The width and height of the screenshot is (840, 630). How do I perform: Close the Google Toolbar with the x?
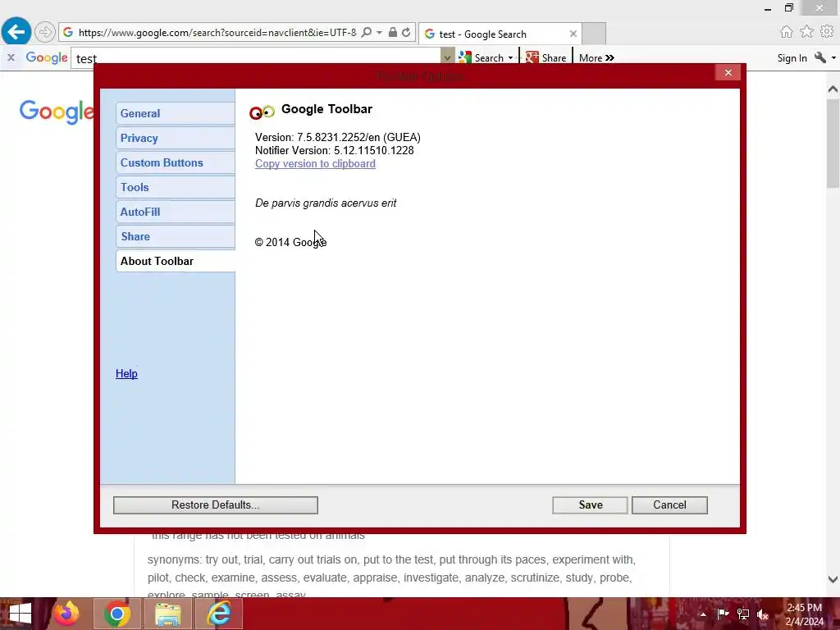tap(11, 57)
